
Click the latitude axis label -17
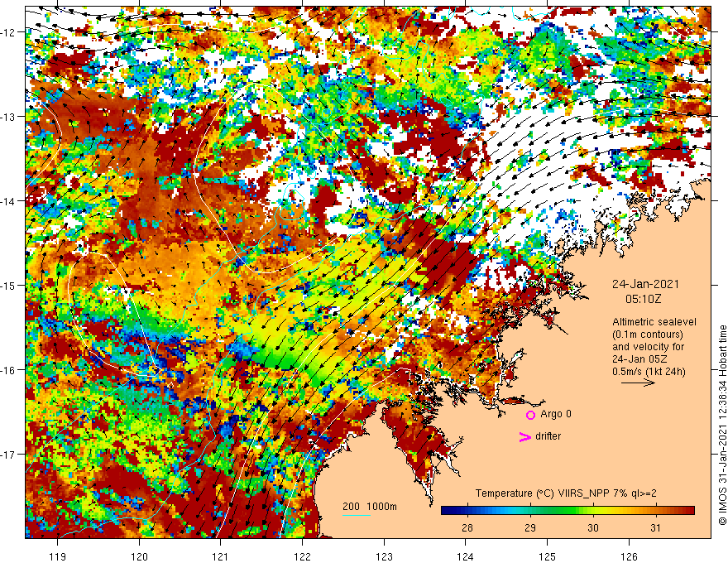(x=9, y=455)
